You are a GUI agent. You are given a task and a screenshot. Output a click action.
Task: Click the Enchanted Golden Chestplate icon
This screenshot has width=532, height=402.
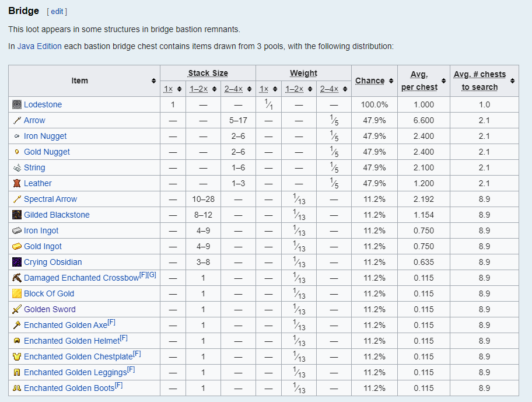[17, 356]
